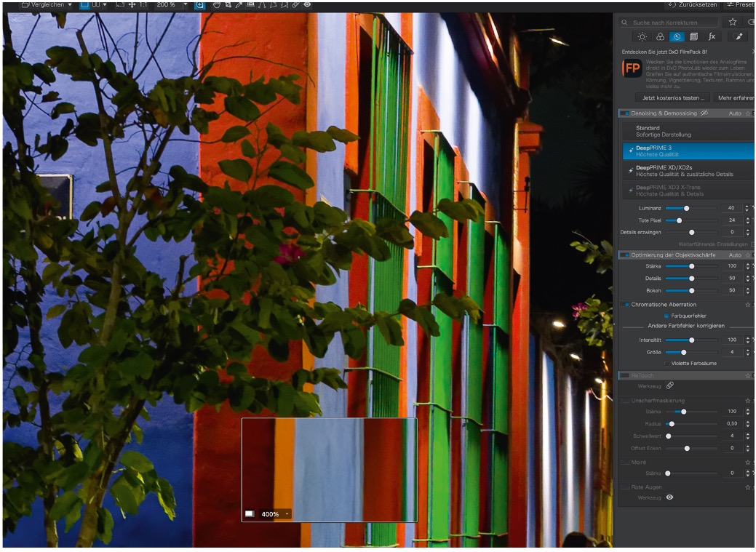Enable the Violette Farbsäume checkbox

[667, 364]
